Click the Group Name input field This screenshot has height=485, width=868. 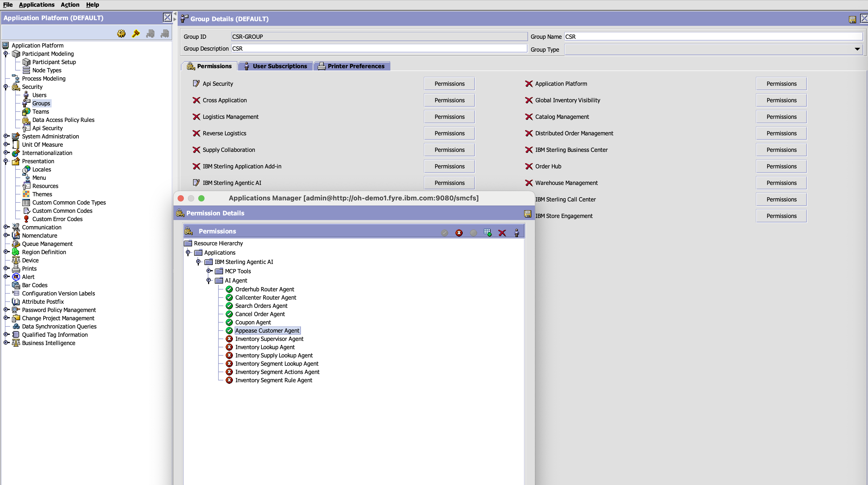point(714,36)
